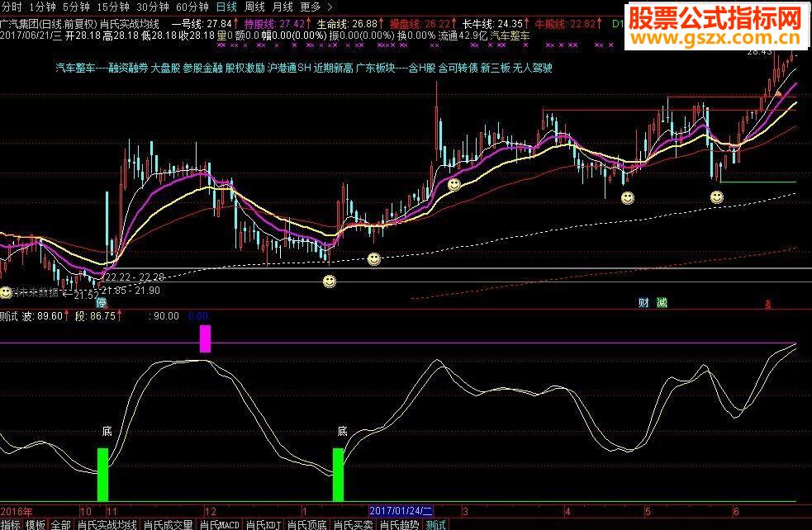Click the 财 info marker
Viewport: 812px width, 530px height.
click(643, 303)
